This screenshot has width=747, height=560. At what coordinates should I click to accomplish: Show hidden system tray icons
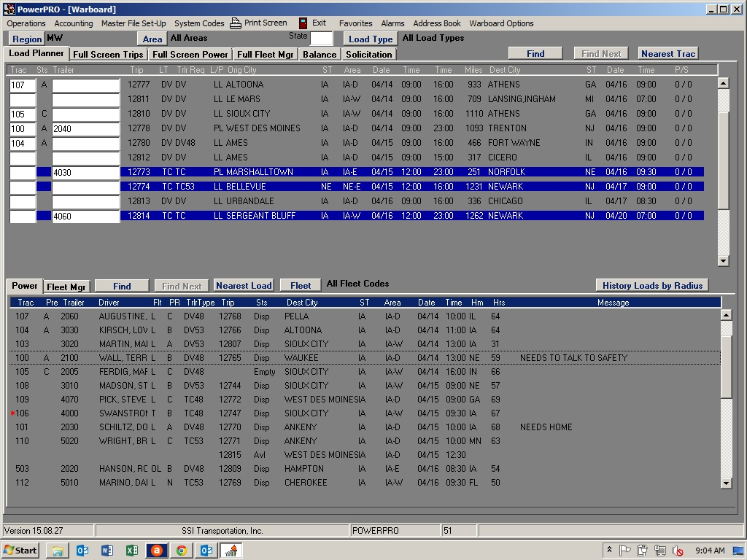click(609, 550)
